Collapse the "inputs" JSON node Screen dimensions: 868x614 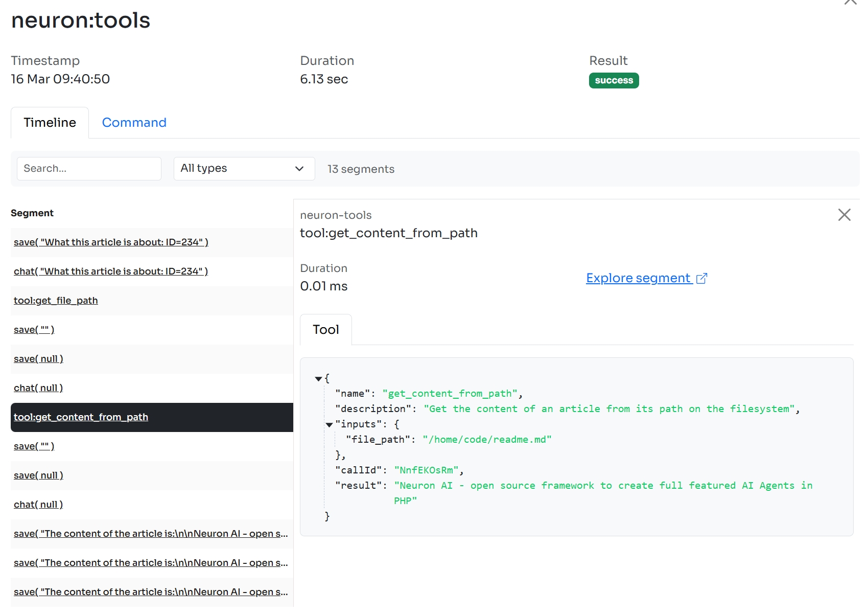pyautogui.click(x=329, y=424)
